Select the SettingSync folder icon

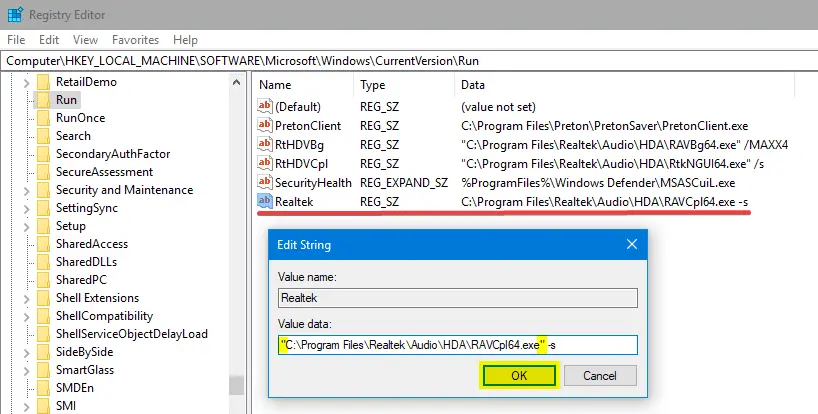(43, 208)
